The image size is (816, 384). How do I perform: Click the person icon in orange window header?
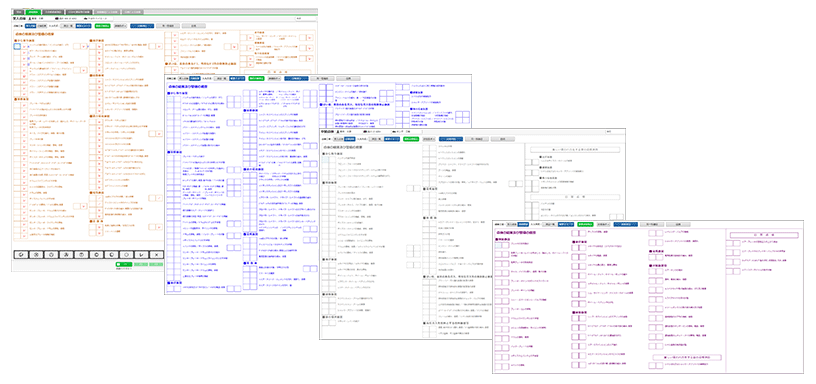30,19
